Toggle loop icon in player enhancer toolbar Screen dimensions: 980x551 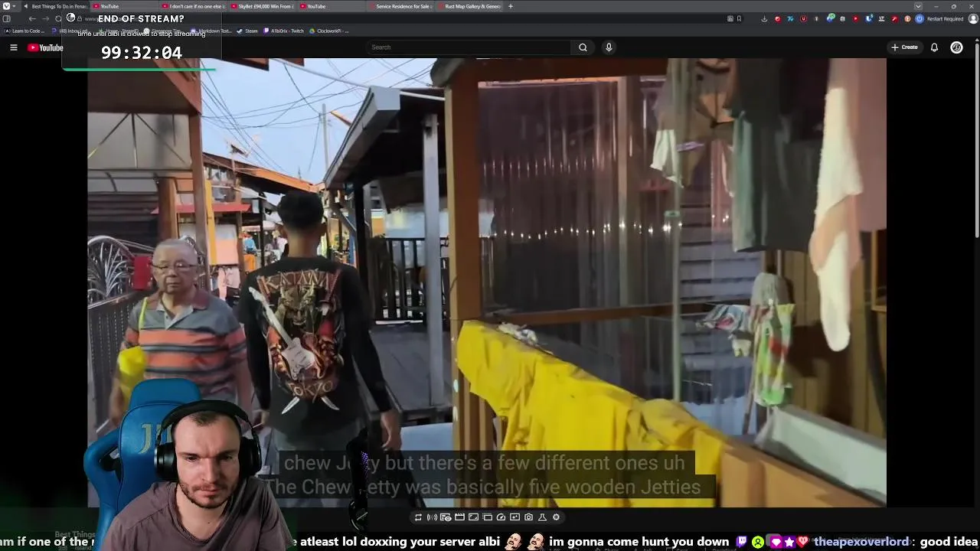coord(418,517)
